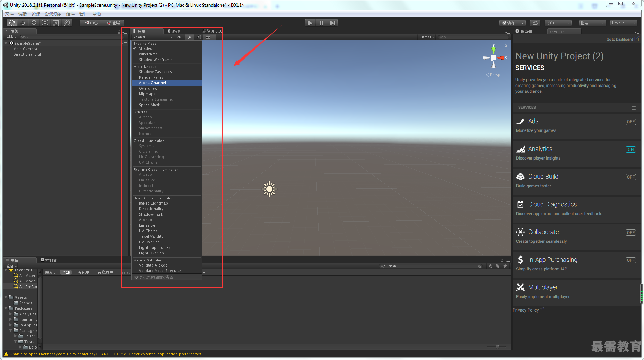Toggle 全局 global handle button
644x360 pixels.
(x=113, y=23)
